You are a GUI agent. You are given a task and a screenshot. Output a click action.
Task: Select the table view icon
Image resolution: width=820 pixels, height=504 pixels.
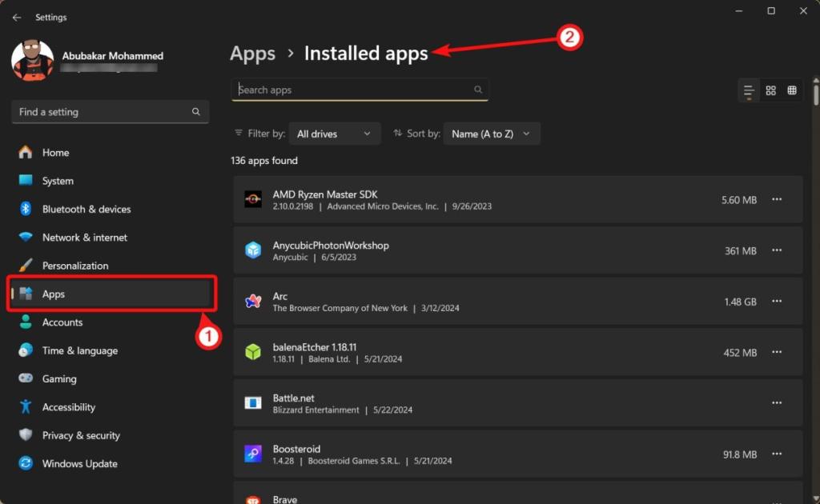pyautogui.click(x=792, y=90)
